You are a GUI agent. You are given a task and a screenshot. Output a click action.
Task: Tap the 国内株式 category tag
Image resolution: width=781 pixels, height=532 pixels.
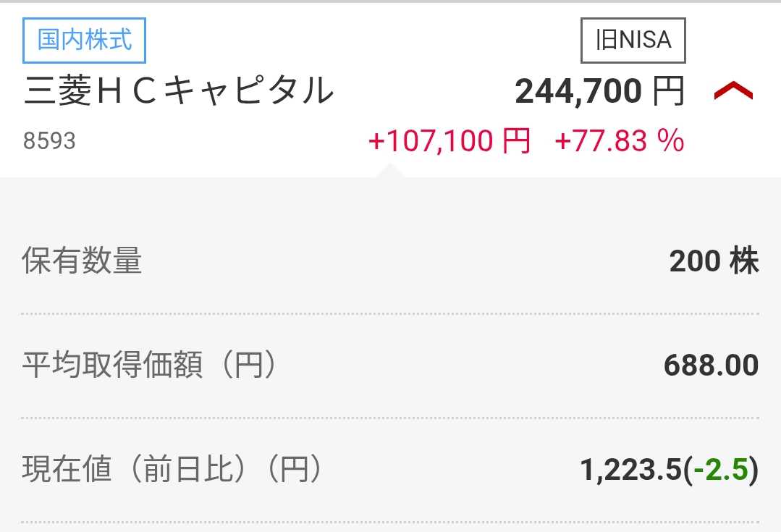click(85, 40)
